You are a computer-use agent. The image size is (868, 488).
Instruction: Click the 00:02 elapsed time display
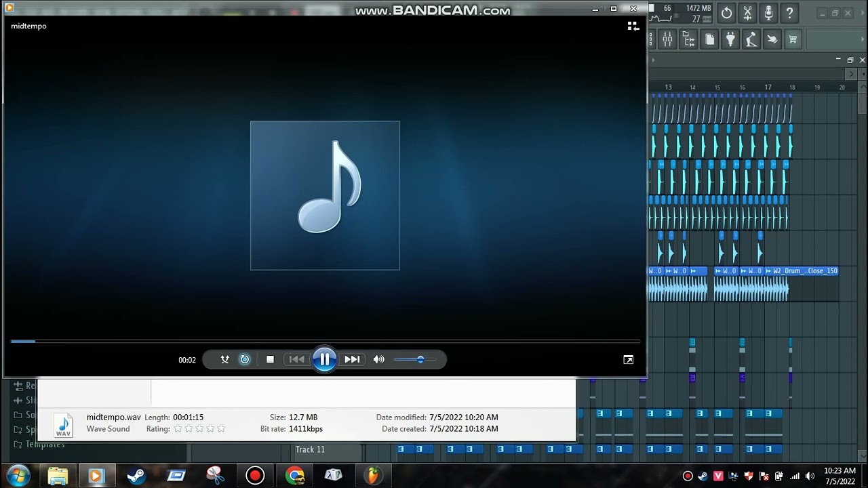[x=187, y=360]
